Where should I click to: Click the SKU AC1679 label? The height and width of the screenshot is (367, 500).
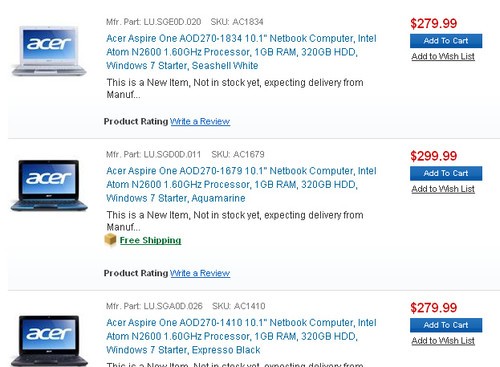238,154
